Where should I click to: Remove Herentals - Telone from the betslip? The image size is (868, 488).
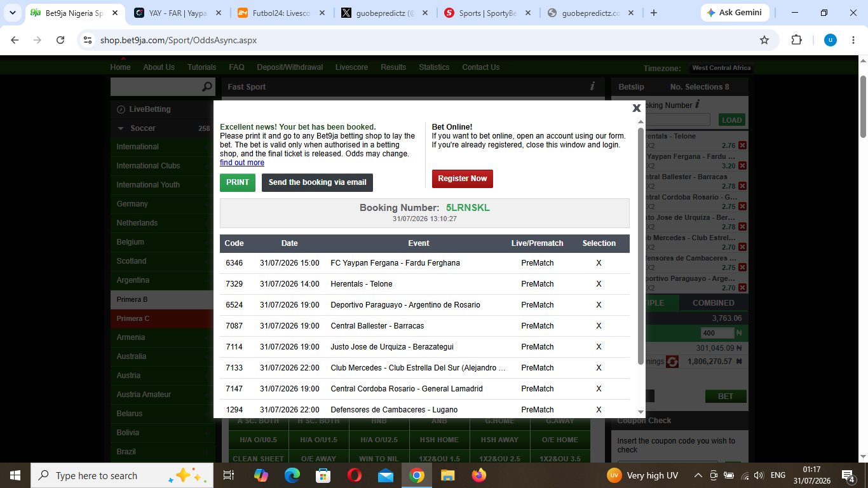pos(742,146)
